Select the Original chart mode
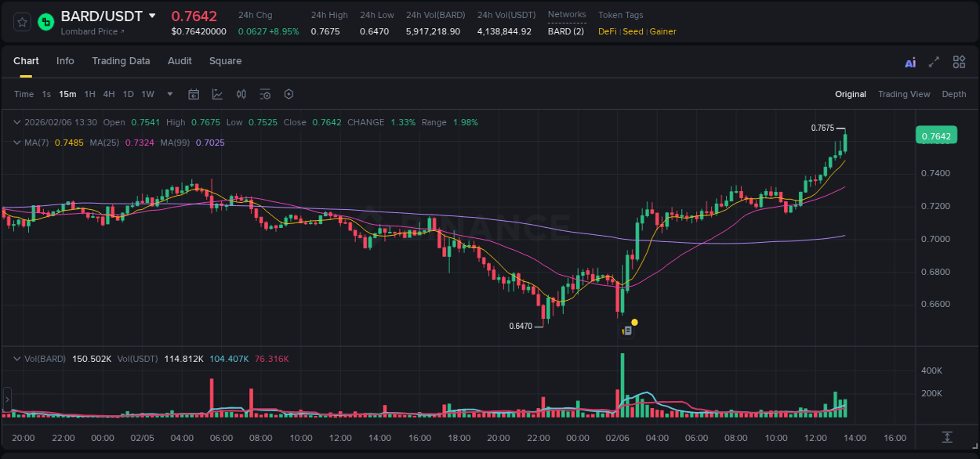This screenshot has height=459, width=980. tap(850, 94)
